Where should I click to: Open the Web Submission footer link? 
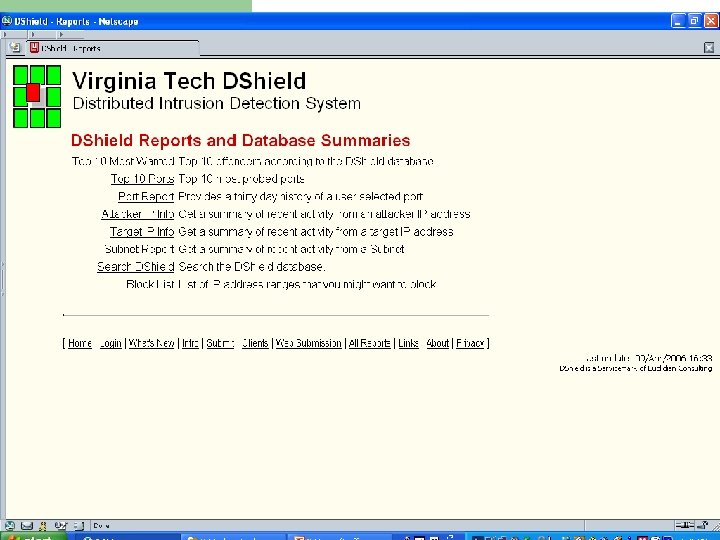[309, 343]
